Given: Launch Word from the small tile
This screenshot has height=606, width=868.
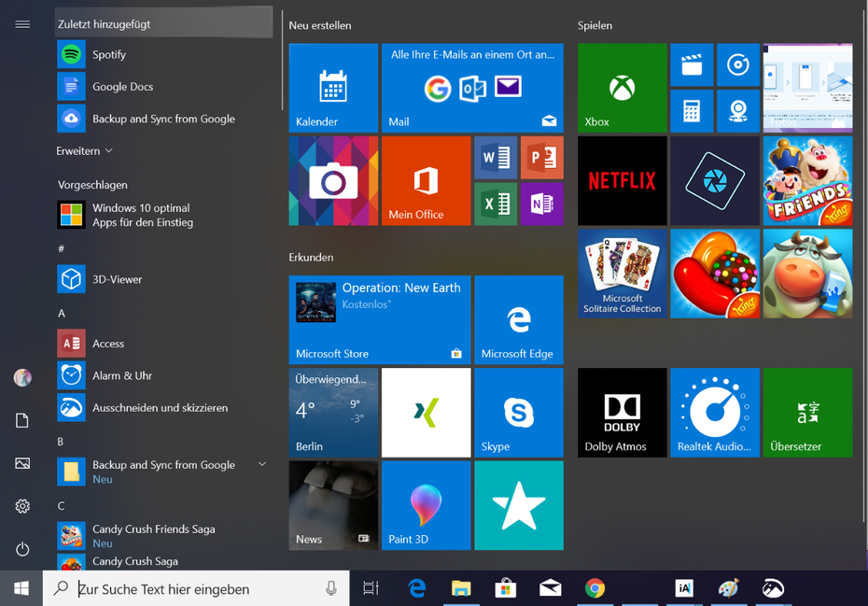Looking at the screenshot, I should [x=496, y=157].
